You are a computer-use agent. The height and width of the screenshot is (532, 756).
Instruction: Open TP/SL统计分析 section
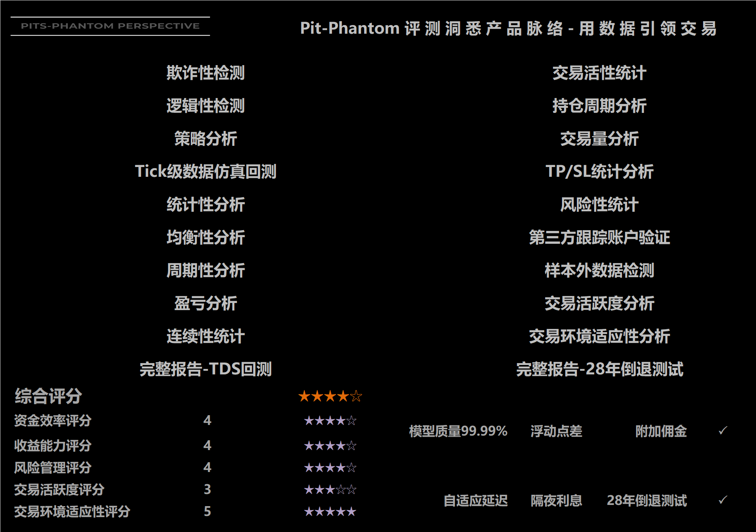point(599,172)
